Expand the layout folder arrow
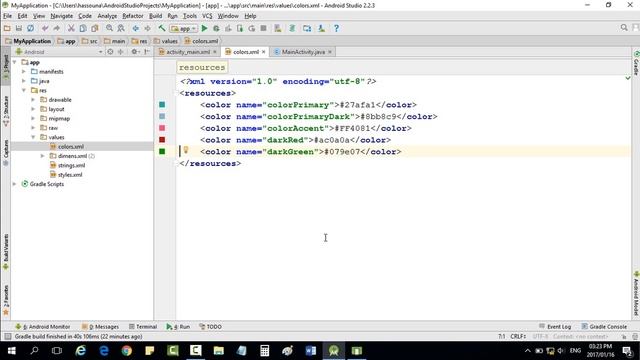This screenshot has height=360, width=640. (33, 109)
